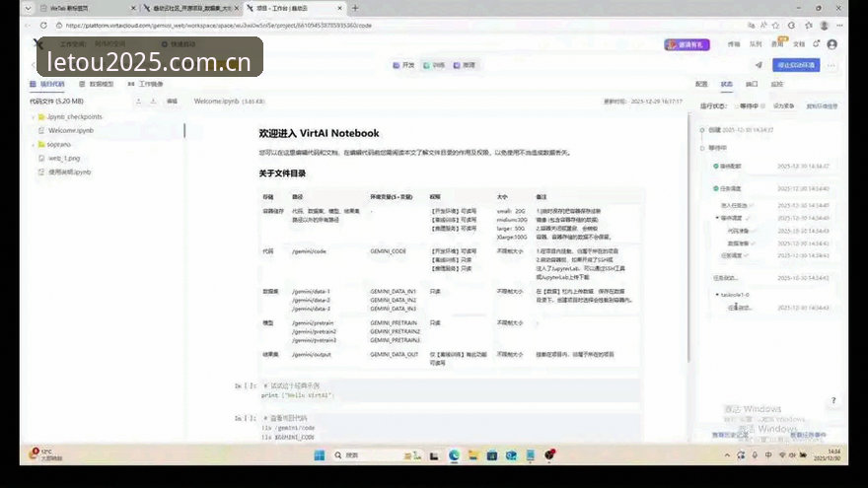Image resolution: width=868 pixels, height=488 pixels.
Task: Go back using the browser back arrow
Action: [28, 26]
